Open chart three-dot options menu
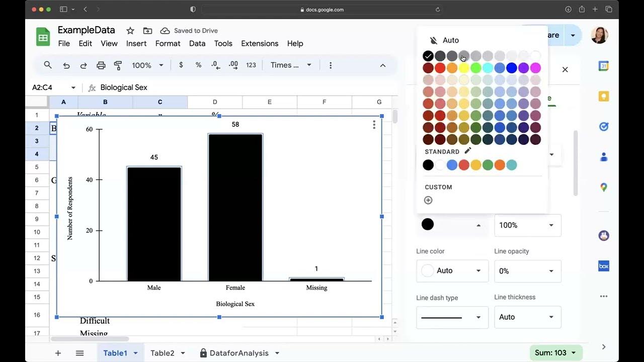Viewport: 644px width, 362px height. click(374, 125)
